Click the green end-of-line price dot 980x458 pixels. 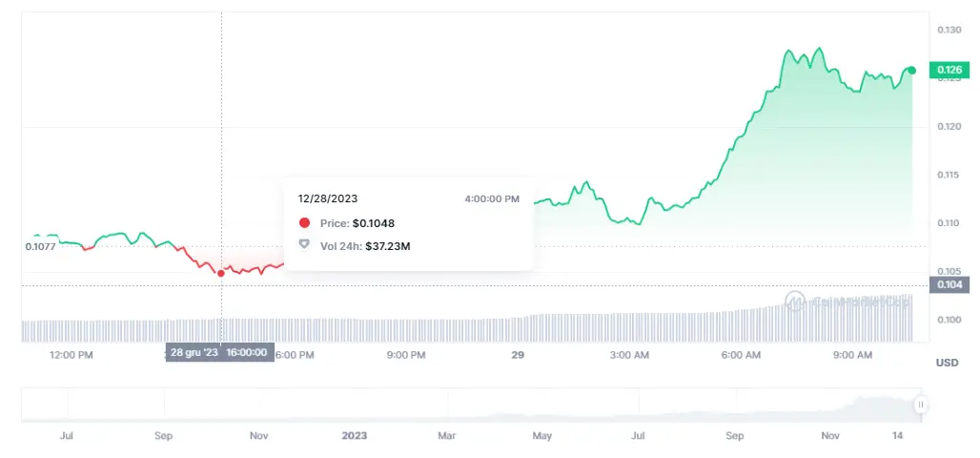(911, 71)
